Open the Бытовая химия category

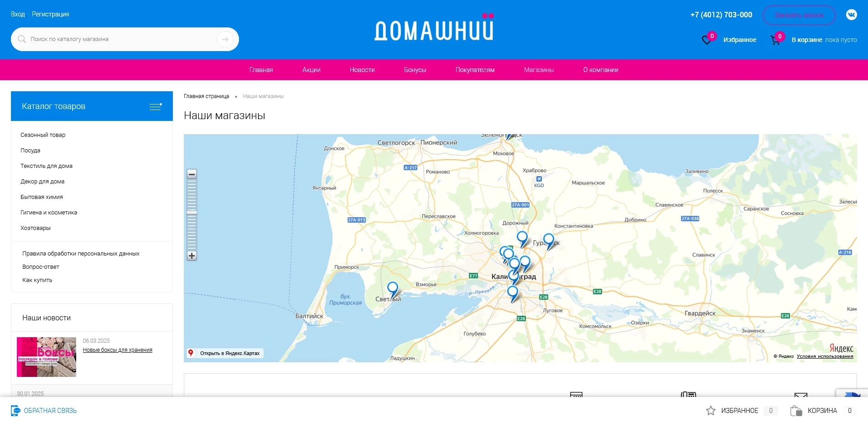[x=42, y=197]
